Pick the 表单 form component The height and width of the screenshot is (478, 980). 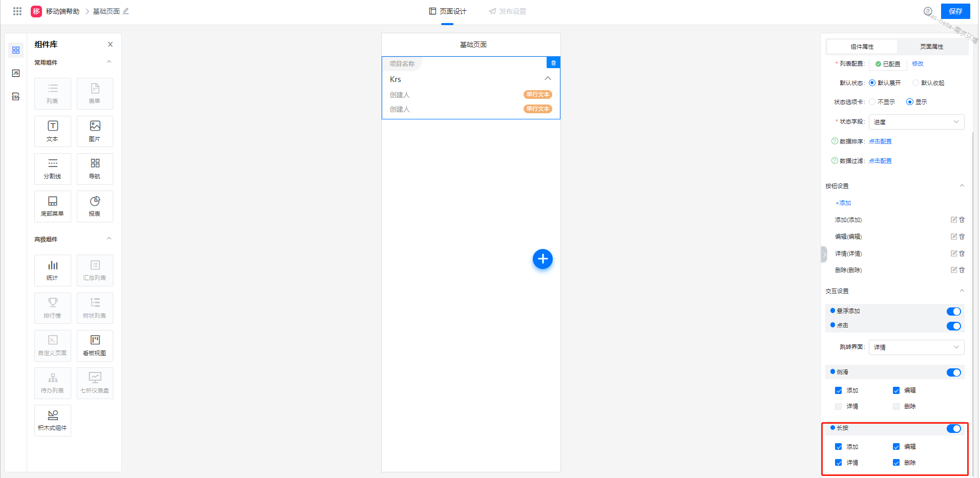(x=95, y=94)
